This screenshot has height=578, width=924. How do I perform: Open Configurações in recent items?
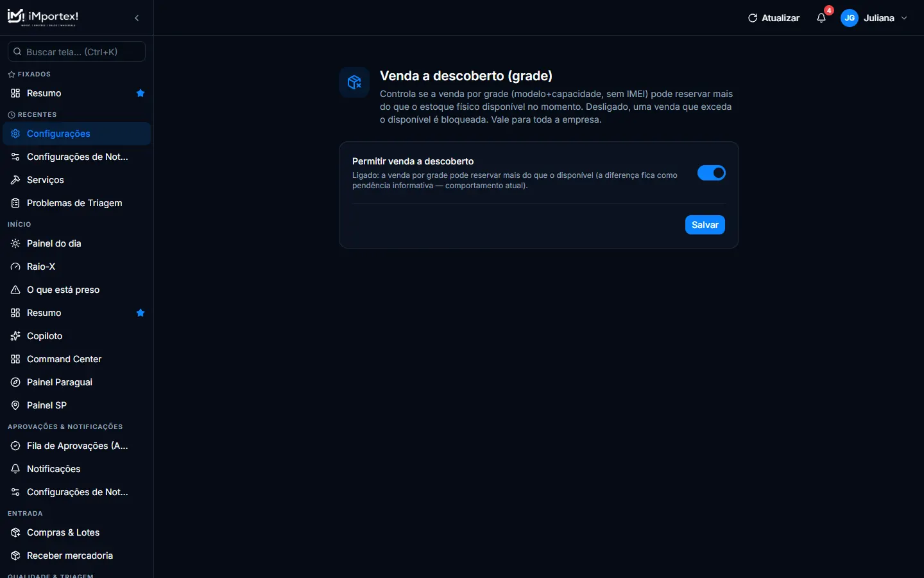(77, 134)
